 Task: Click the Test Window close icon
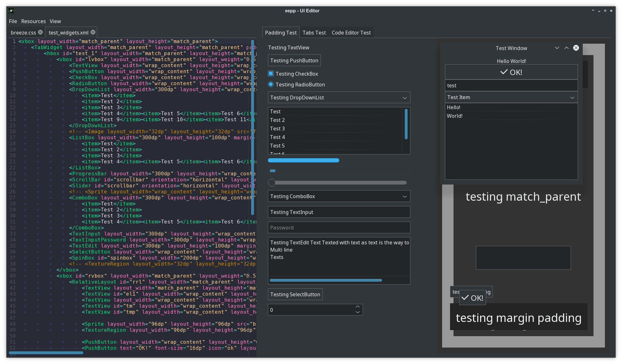point(576,48)
